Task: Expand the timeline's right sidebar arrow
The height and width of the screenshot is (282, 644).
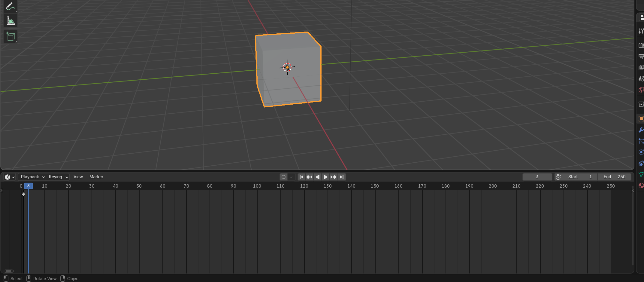Action: click(x=633, y=190)
